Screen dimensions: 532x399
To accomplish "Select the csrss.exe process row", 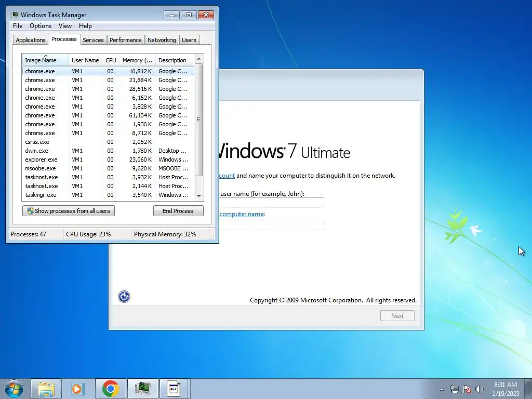I will [108, 142].
